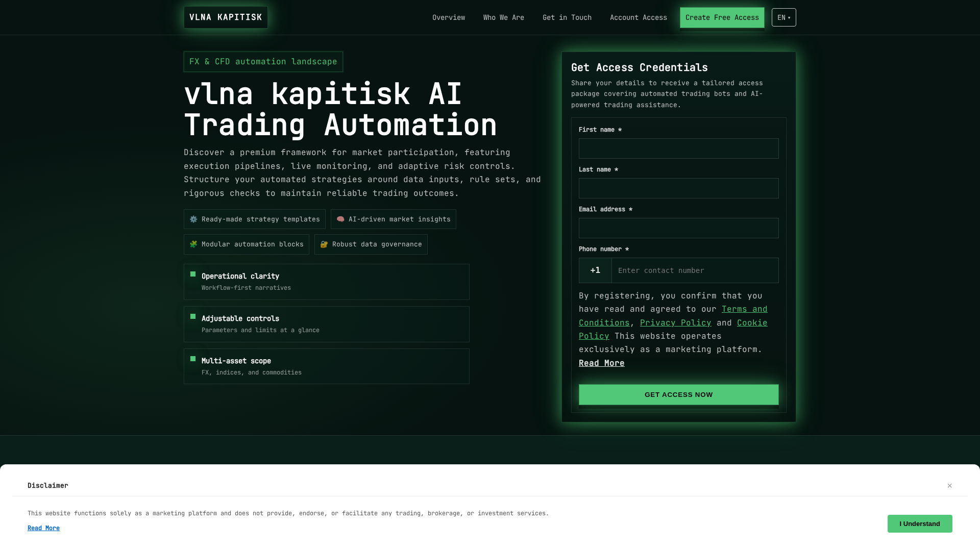The height and width of the screenshot is (551, 980).
Task: Click Workflow-first narratives subtitle
Action: pos(246,288)
